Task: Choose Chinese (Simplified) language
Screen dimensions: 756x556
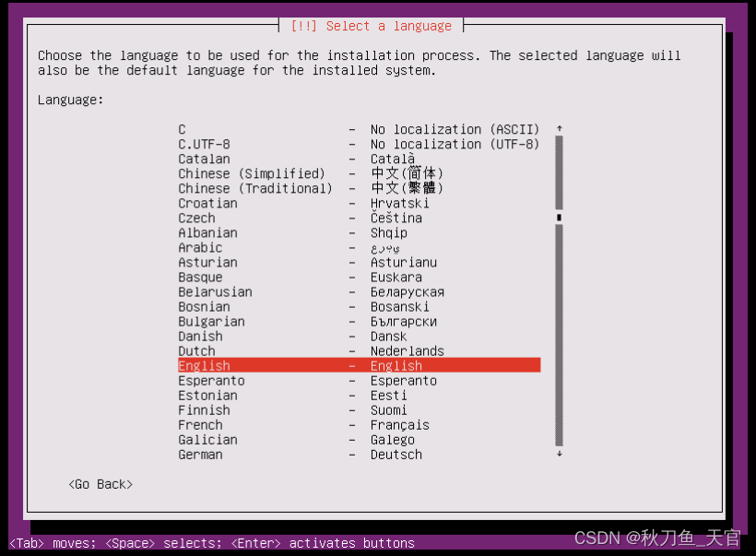Action: point(360,173)
